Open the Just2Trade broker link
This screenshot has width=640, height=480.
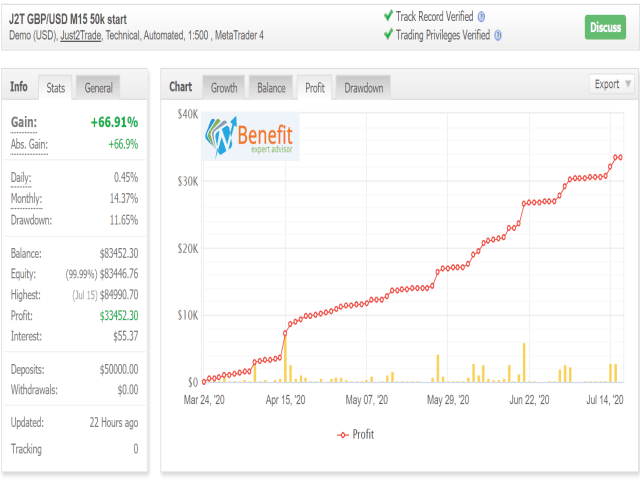[81, 36]
